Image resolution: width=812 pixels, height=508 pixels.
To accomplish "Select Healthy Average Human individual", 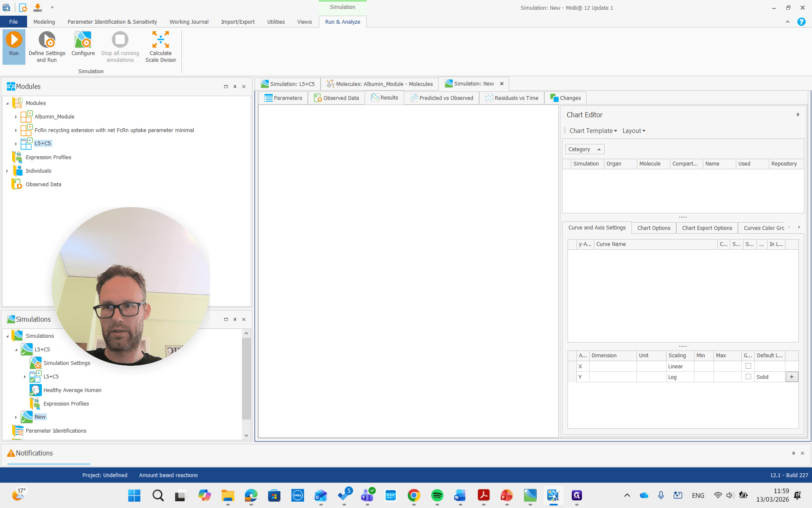I will pos(72,390).
